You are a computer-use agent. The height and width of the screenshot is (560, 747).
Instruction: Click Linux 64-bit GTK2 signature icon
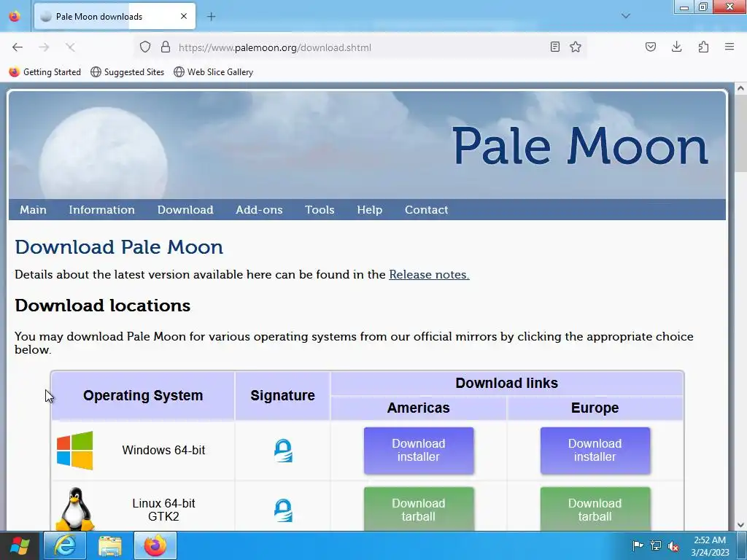pos(283,510)
